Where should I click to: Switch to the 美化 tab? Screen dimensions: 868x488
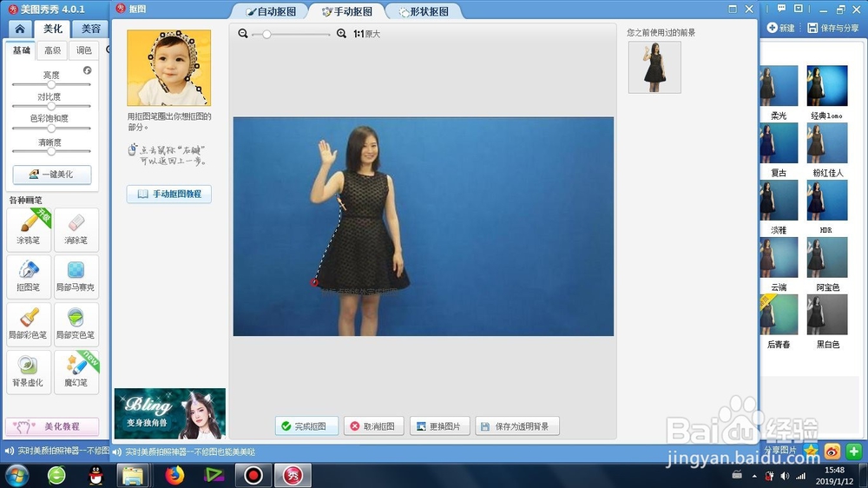53,29
